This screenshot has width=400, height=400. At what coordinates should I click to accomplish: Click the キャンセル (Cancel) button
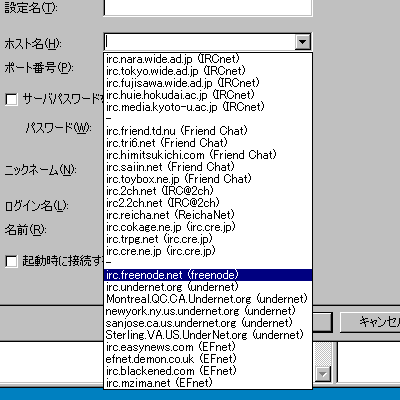tap(370, 322)
